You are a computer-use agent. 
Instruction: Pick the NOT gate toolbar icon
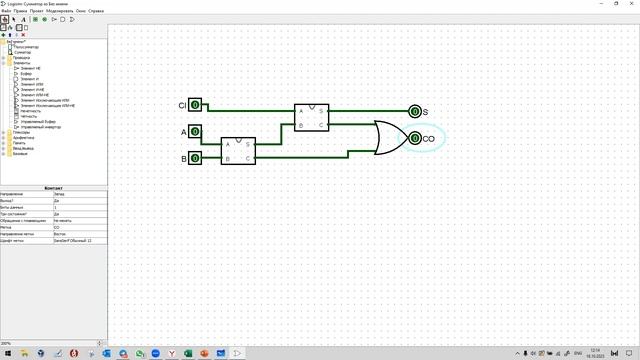54,19
